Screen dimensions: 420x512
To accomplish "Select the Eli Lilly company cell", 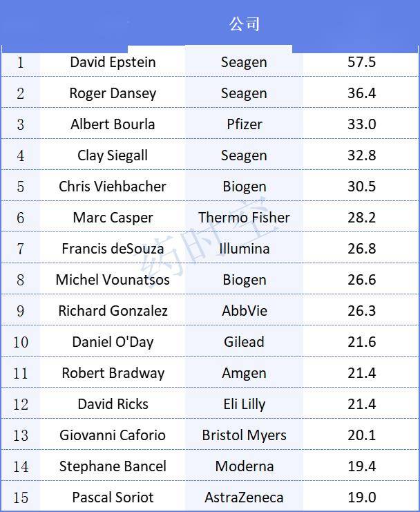I will tap(244, 404).
